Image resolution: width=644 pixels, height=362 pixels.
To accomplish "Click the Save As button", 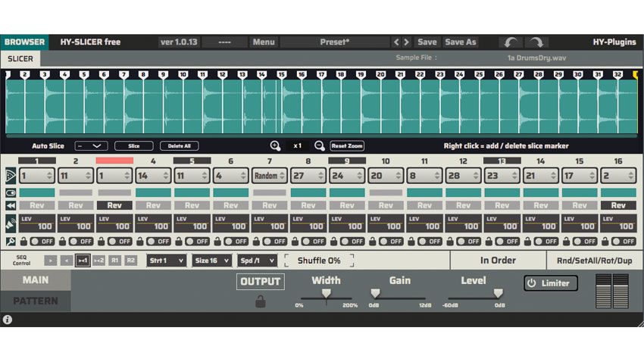I will 461,42.
